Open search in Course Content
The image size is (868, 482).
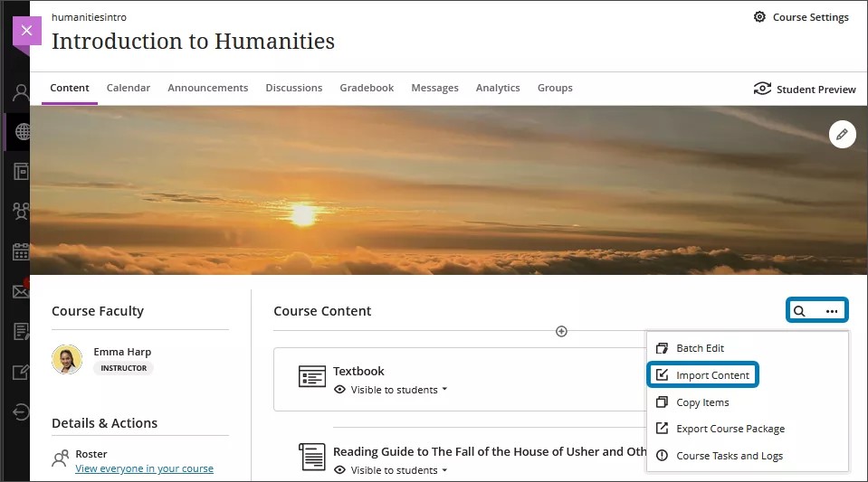tap(799, 311)
